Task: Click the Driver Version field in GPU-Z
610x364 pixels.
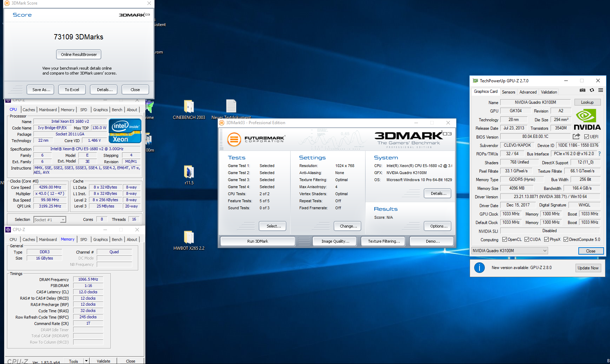Action: (x=550, y=197)
